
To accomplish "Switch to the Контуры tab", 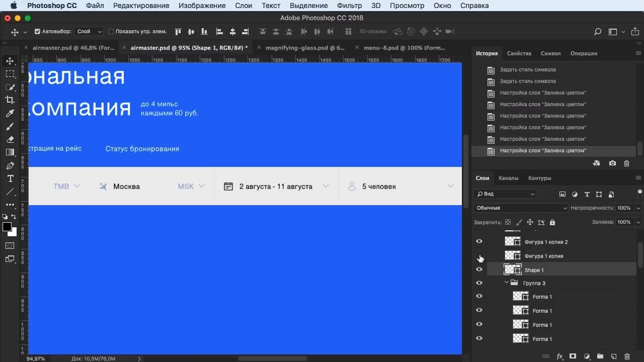I will coord(540,178).
